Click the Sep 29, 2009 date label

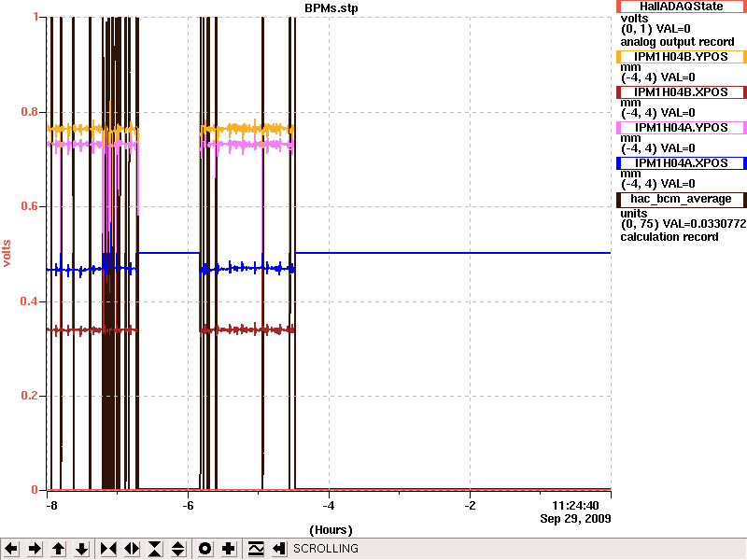[575, 519]
